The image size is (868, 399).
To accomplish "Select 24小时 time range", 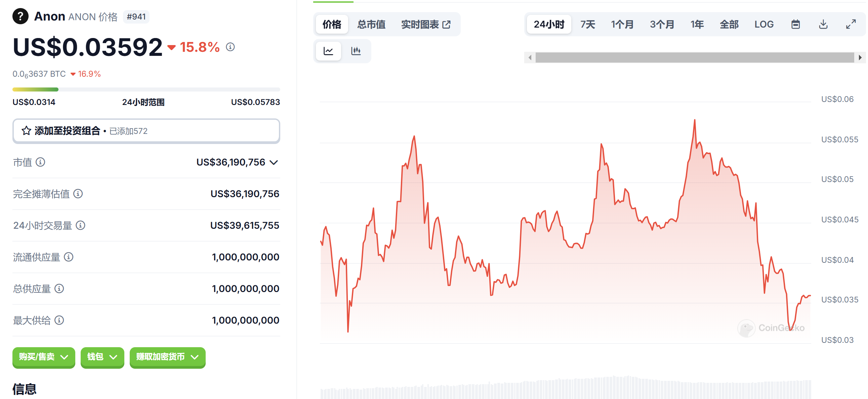I will coord(549,24).
